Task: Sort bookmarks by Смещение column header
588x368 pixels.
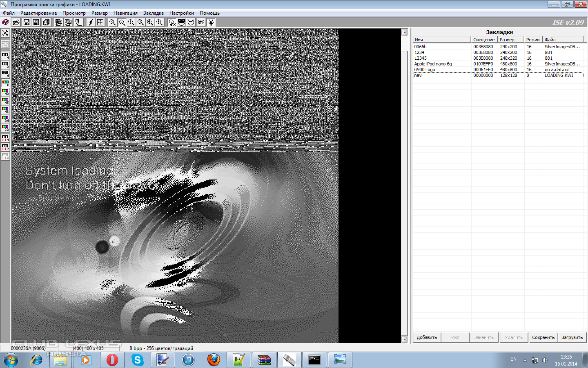Action: click(x=484, y=40)
